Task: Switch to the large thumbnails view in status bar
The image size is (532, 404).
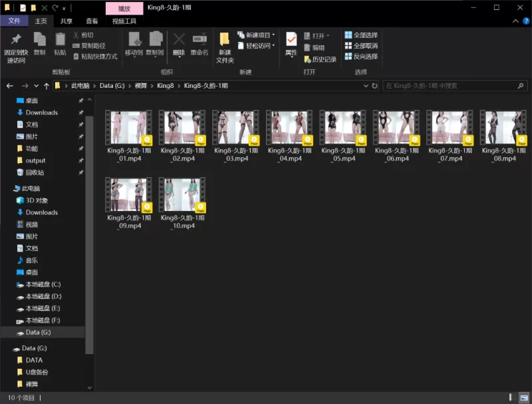Action: (x=524, y=397)
